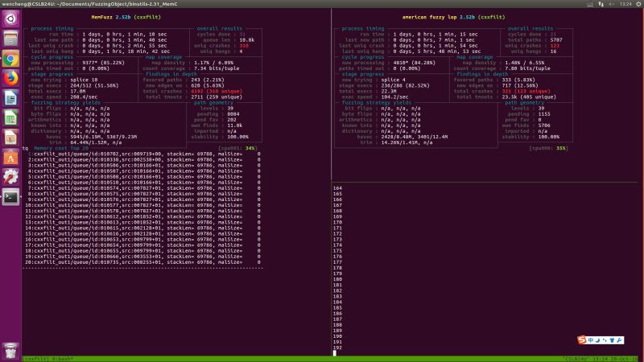644x362 pixels.
Task: Click now trying splice 4 in AFL pane
Action: [x=394, y=80]
